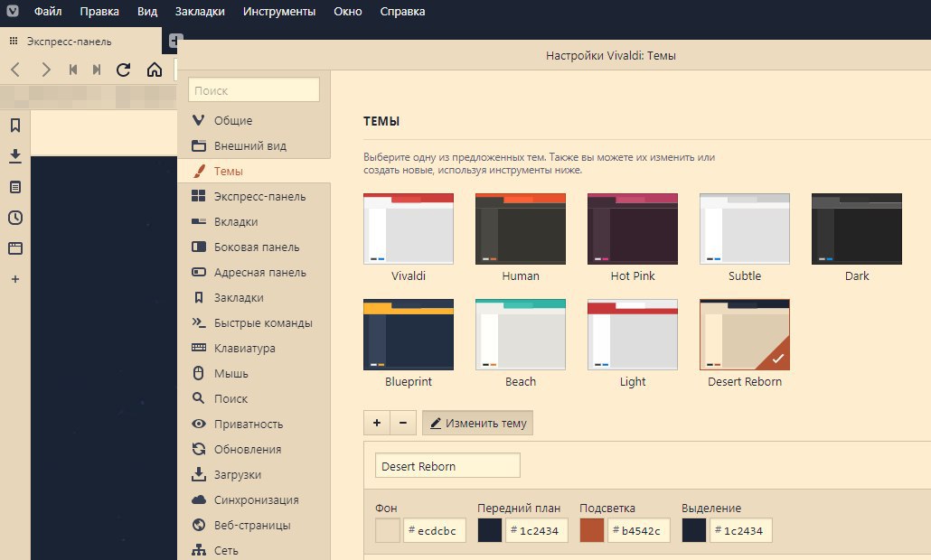Image resolution: width=931 pixels, height=560 pixels.
Task: Add a web panel with plus icon
Action: 15,279
